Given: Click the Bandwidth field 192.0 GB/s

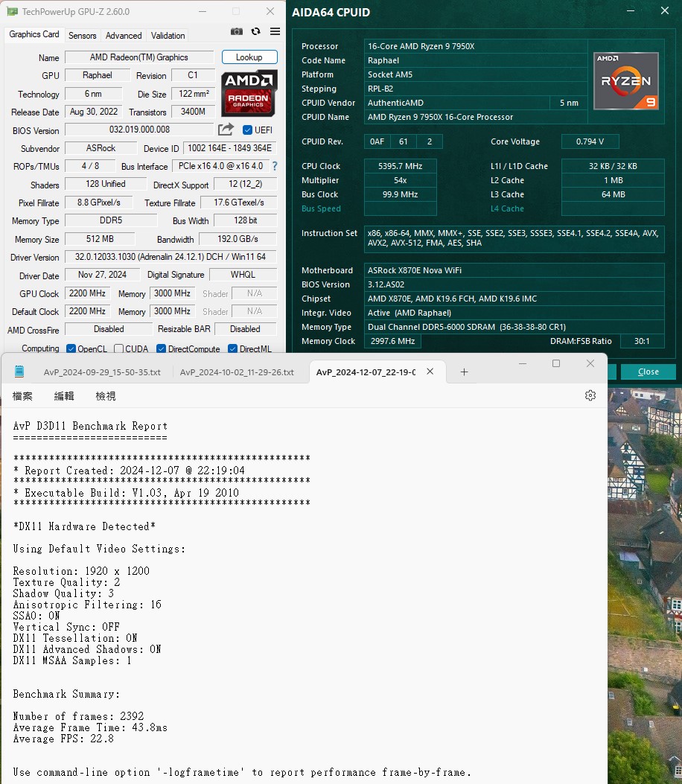Looking at the screenshot, I should tap(238, 239).
